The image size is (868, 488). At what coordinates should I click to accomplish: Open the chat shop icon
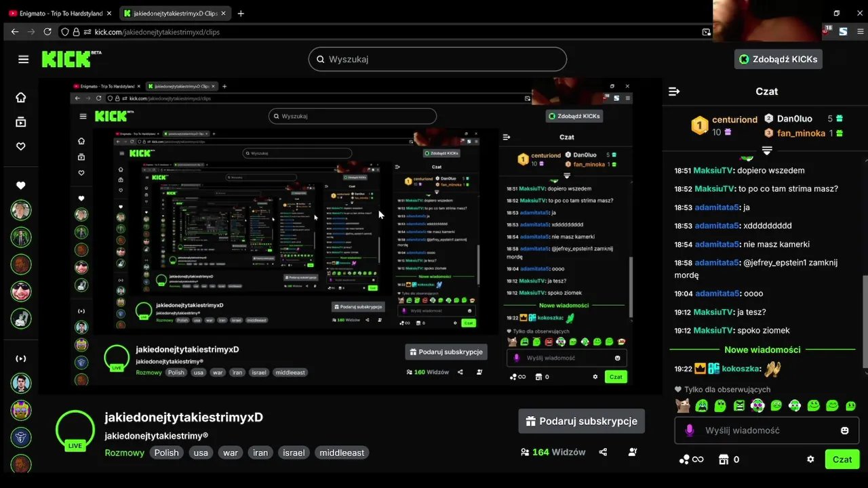(724, 460)
